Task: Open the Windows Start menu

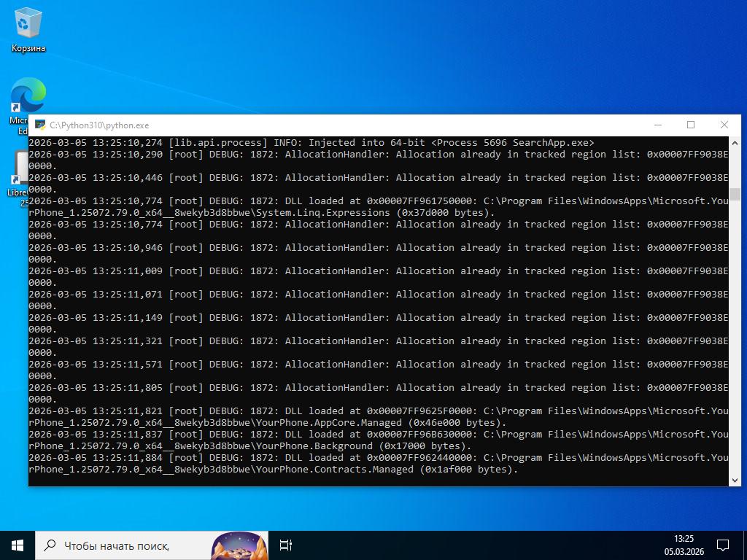Action: point(18,545)
